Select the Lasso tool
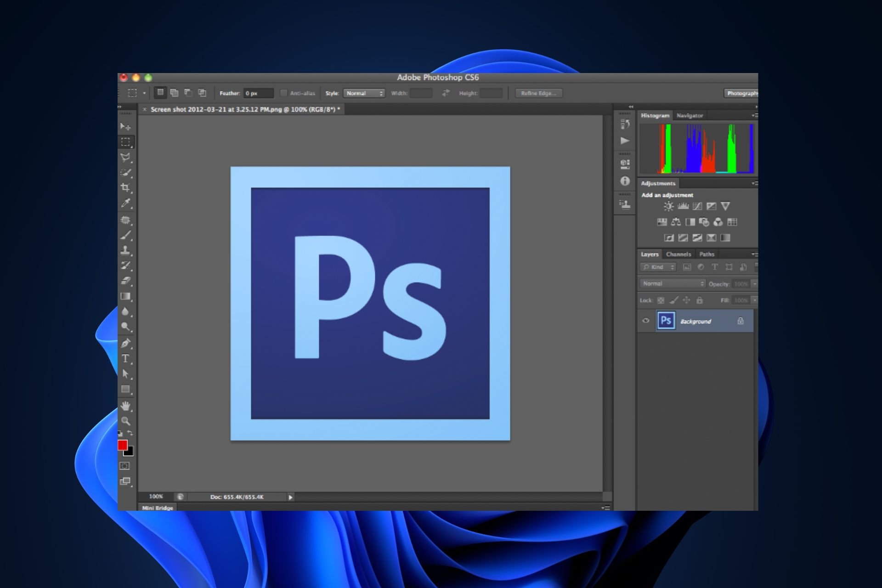Image resolution: width=882 pixels, height=588 pixels. (125, 158)
